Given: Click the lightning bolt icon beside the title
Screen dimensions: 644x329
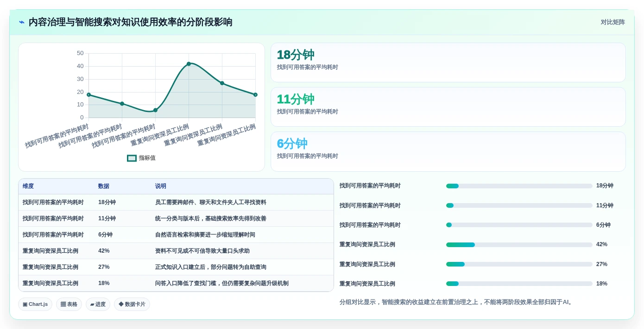Looking at the screenshot, I should pos(22,22).
